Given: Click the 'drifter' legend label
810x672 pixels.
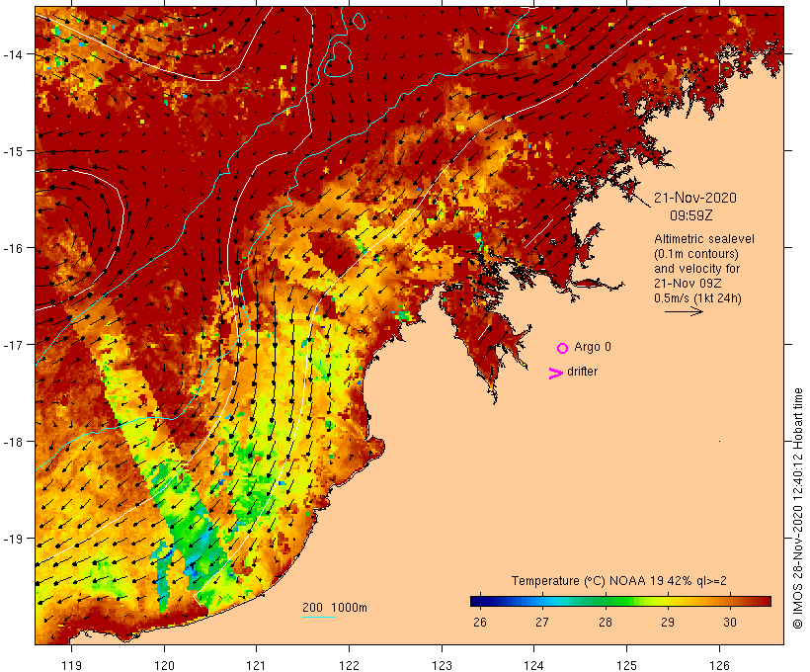Looking at the screenshot, I should coord(582,372).
